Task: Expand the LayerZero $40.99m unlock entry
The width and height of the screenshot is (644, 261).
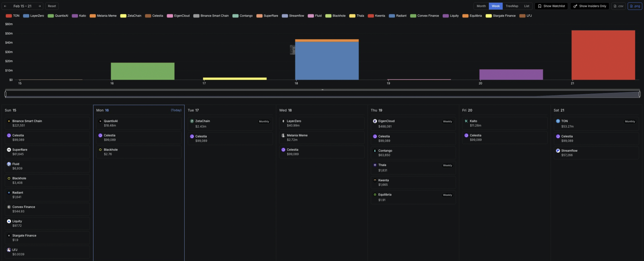Action: 322,123
